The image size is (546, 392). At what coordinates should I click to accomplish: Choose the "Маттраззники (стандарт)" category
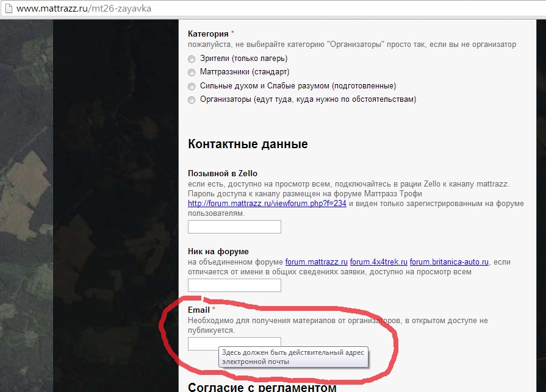pyautogui.click(x=192, y=73)
